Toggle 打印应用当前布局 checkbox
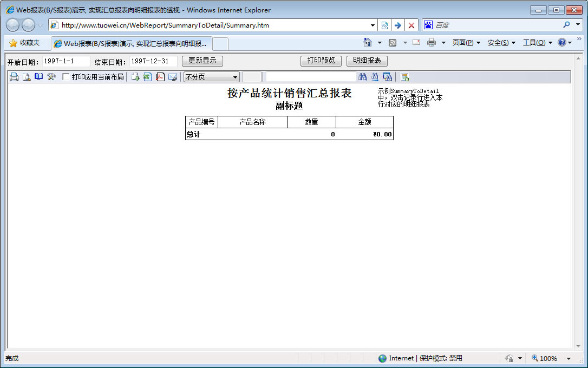588x368 pixels. click(66, 77)
